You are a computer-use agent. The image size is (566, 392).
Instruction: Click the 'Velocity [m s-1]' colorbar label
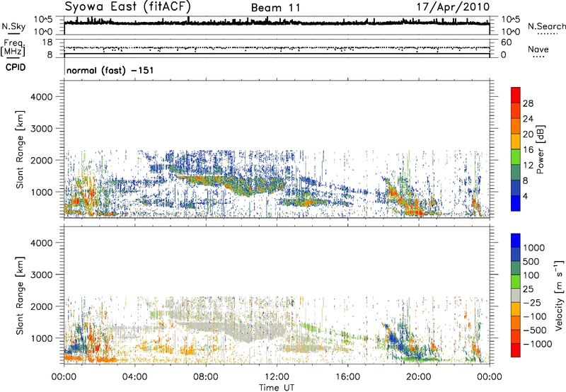pyautogui.click(x=559, y=295)
